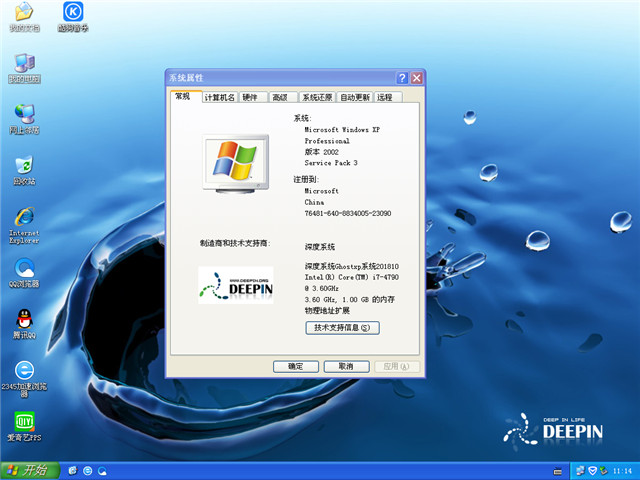Image resolution: width=640 pixels, height=480 pixels.
Task: Click the text 物理地址扩展
Action: [327, 311]
